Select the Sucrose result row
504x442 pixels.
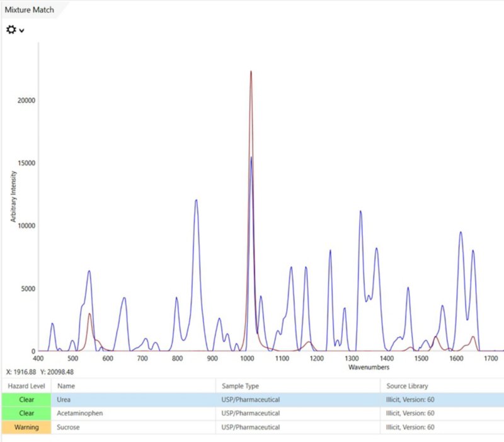(253, 427)
